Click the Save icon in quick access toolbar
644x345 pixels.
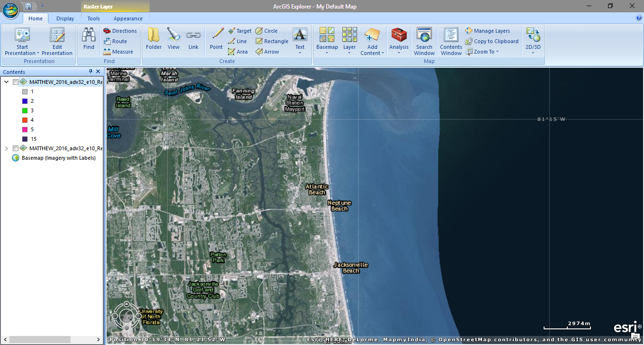(x=29, y=6)
